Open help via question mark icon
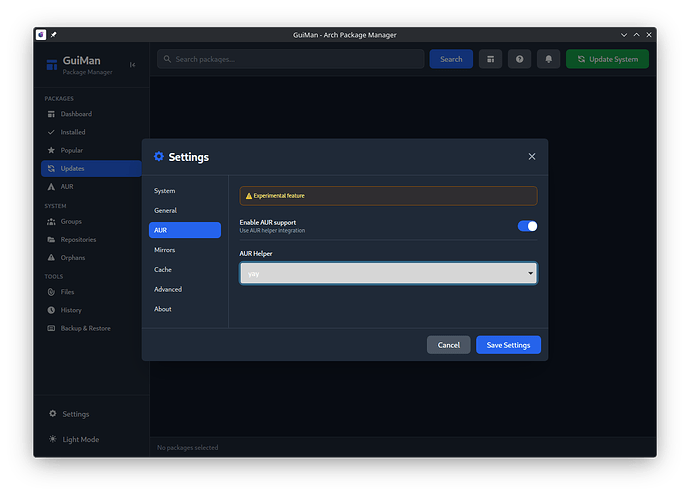690x497 pixels. [x=519, y=59]
